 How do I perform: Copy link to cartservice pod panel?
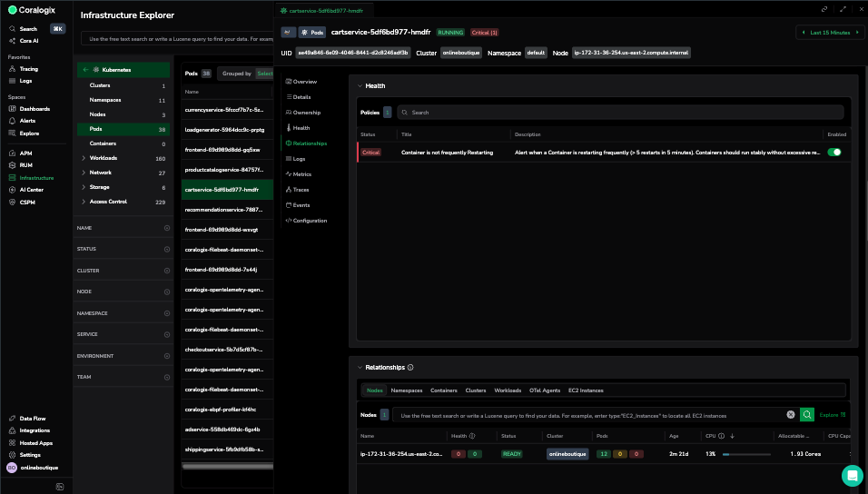tap(824, 8)
